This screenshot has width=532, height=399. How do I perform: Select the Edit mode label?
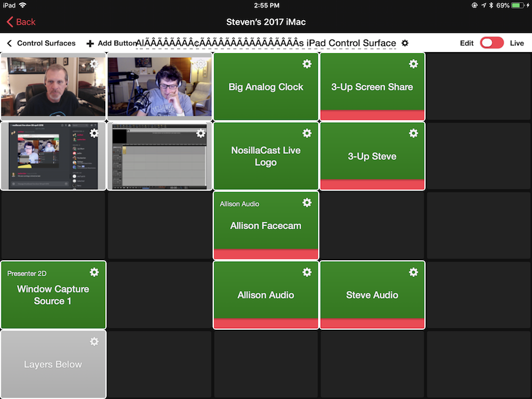tap(467, 43)
